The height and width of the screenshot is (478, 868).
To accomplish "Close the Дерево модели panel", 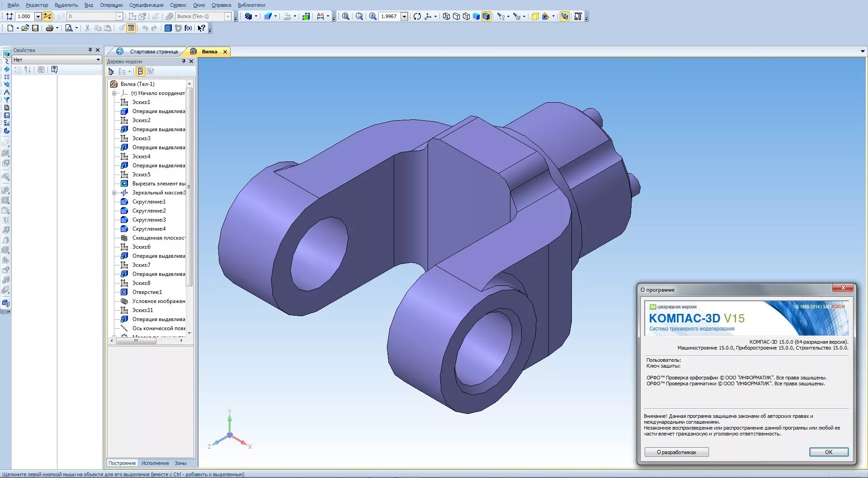I will tap(191, 61).
